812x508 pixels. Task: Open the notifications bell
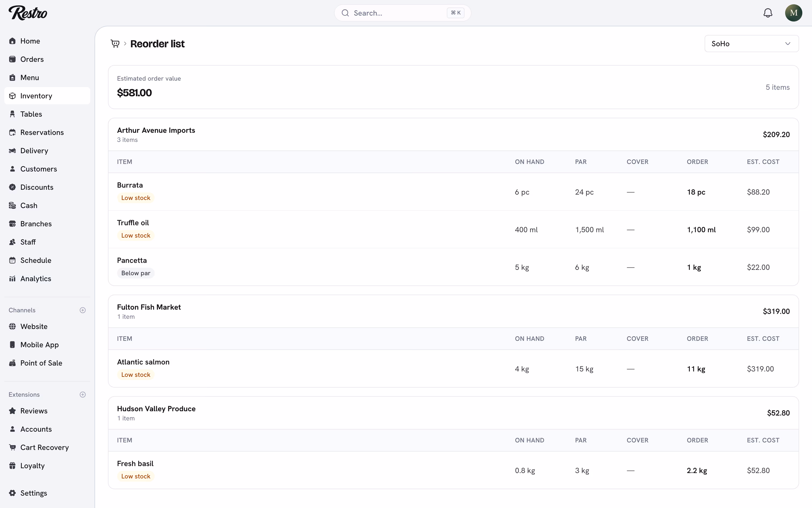click(768, 13)
